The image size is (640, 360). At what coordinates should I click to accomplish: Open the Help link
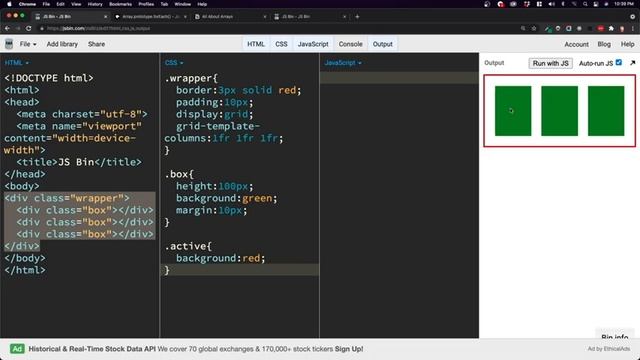627,44
